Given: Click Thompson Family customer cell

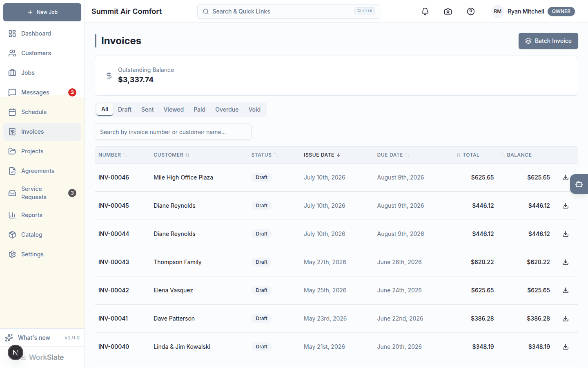Looking at the screenshot, I should point(178,262).
